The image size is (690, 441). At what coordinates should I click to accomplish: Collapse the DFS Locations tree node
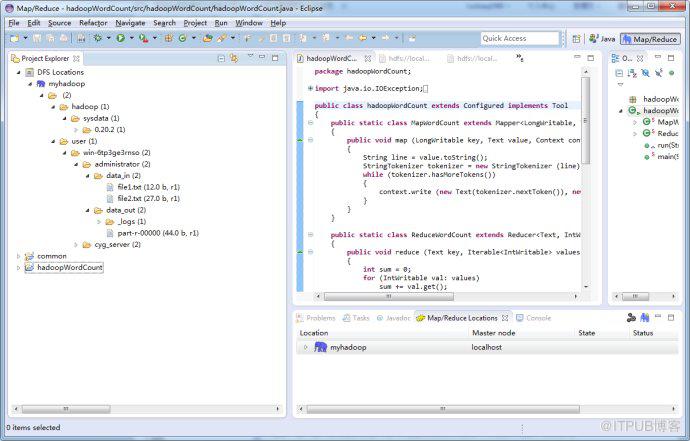(x=18, y=72)
